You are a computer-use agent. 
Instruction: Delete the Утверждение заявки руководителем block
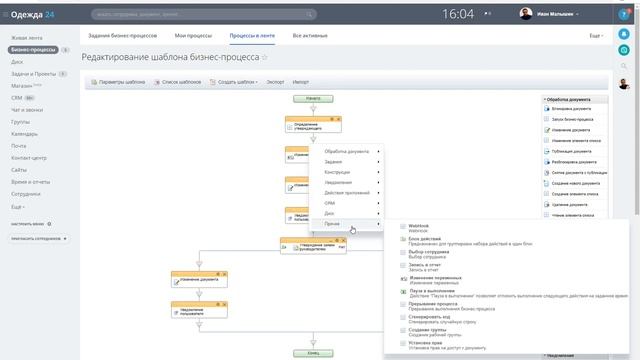343,240
